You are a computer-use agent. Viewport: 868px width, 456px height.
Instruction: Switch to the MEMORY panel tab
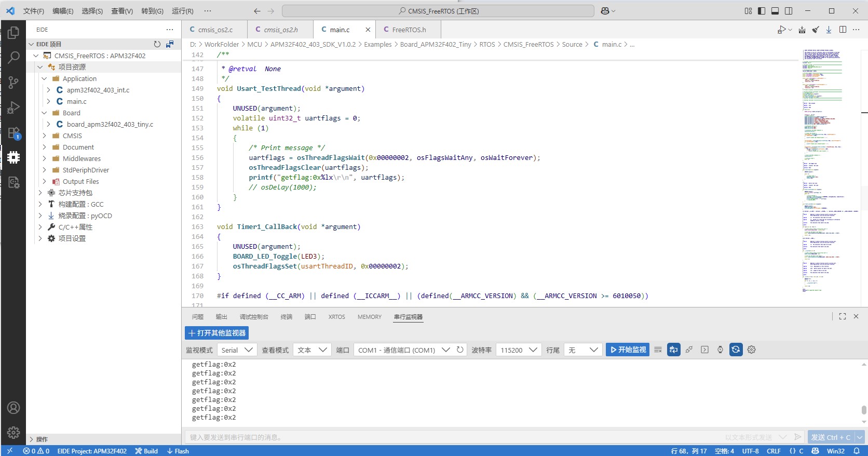click(x=370, y=317)
